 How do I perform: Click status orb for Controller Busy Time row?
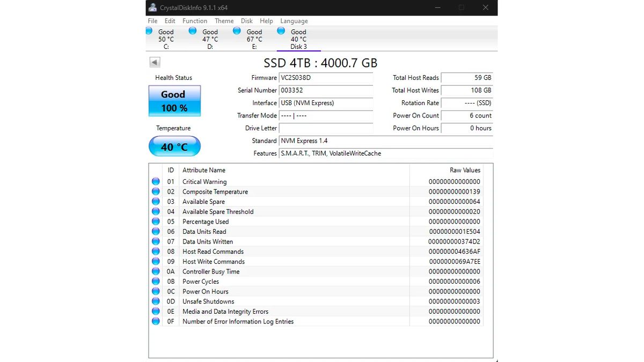[156, 271]
